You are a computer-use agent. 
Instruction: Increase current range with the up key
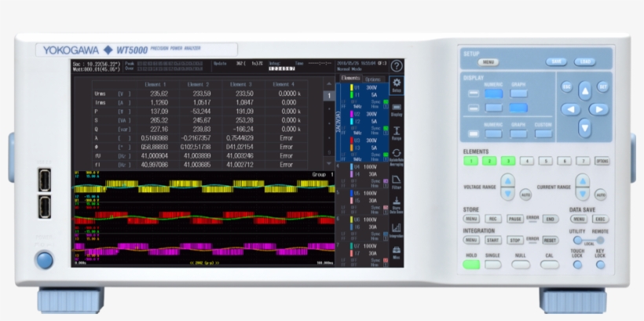click(x=583, y=181)
